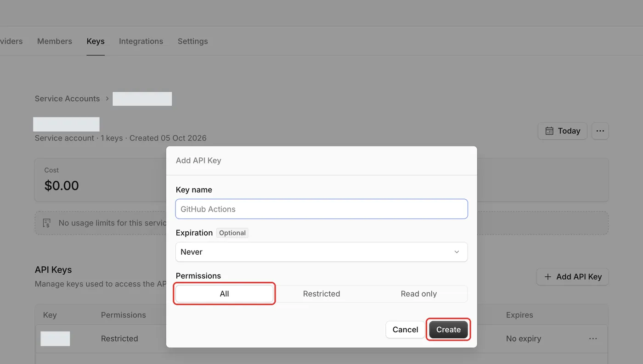
Task: Click the Key column header
Action: pyautogui.click(x=50, y=315)
